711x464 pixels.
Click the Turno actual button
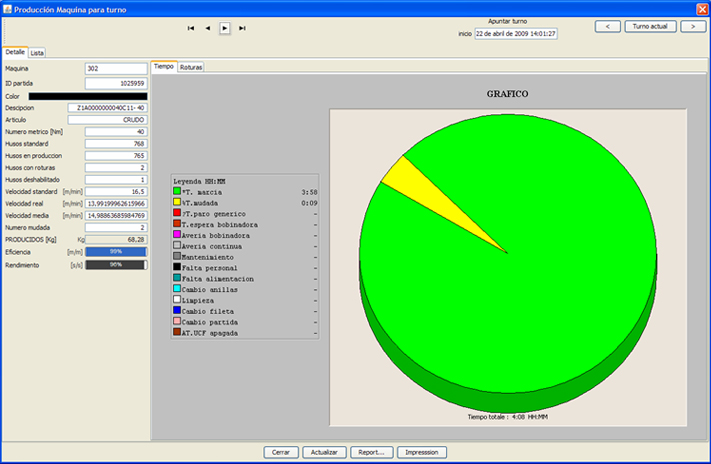(x=650, y=27)
